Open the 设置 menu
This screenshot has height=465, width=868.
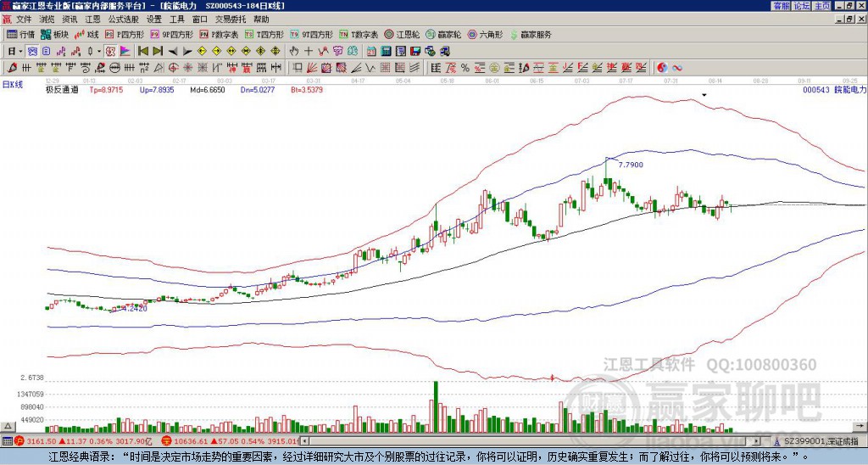tap(154, 20)
